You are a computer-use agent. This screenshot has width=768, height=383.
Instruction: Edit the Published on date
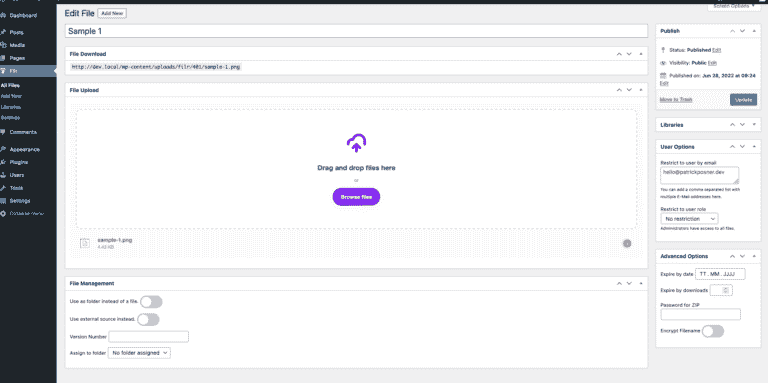pos(664,83)
